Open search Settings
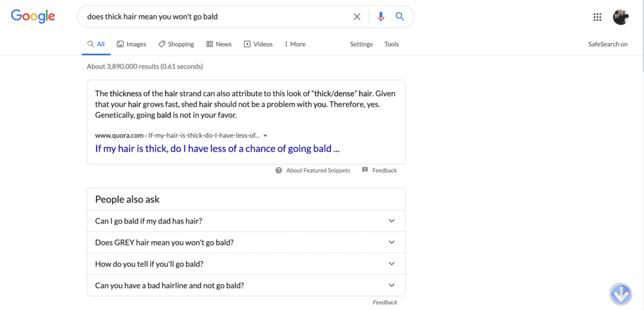The width and height of the screenshot is (644, 310). click(x=361, y=44)
